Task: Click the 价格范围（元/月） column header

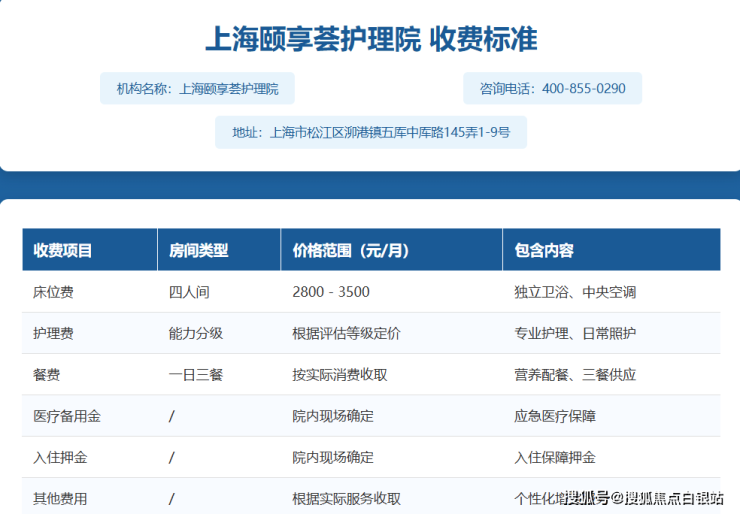Action: (x=391, y=250)
